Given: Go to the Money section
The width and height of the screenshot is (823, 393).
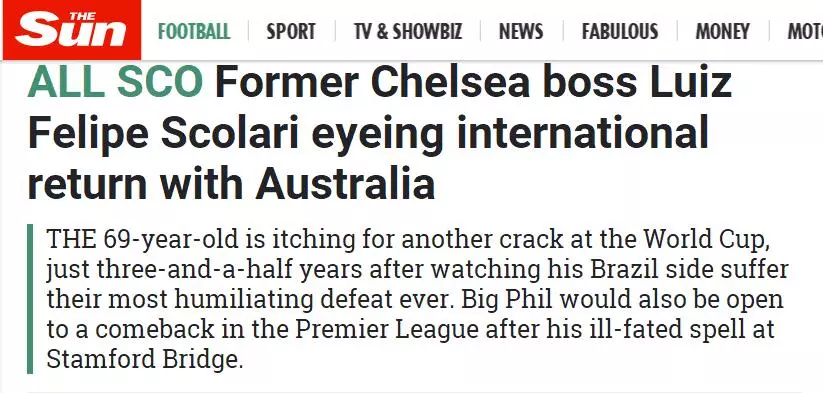Looking at the screenshot, I should tap(722, 31).
